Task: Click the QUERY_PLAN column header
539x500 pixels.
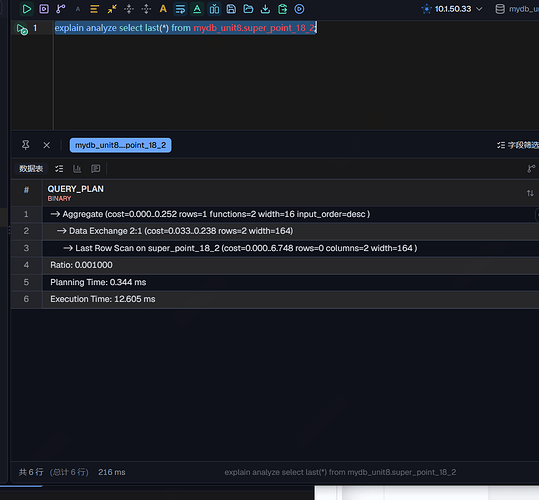Action: (x=76, y=189)
